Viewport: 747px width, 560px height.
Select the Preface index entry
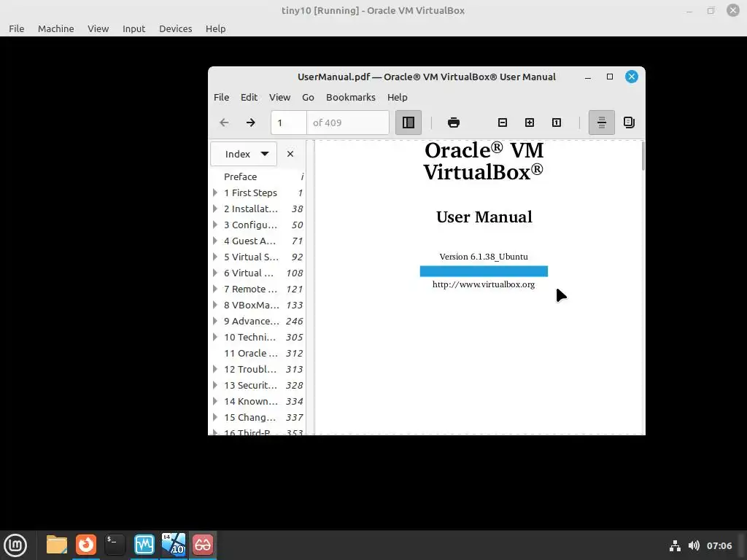[258, 176]
